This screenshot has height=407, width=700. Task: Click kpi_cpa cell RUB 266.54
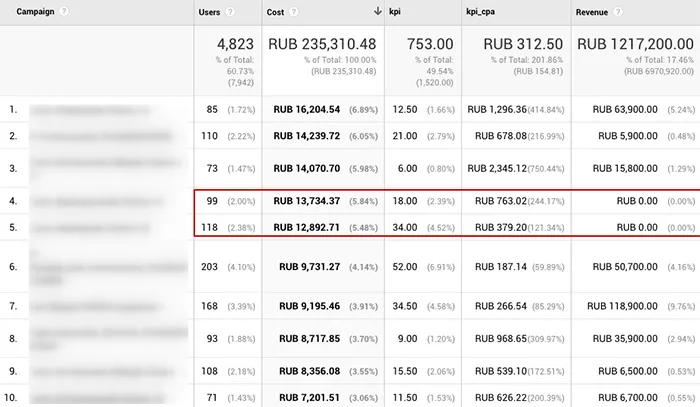[x=501, y=306]
